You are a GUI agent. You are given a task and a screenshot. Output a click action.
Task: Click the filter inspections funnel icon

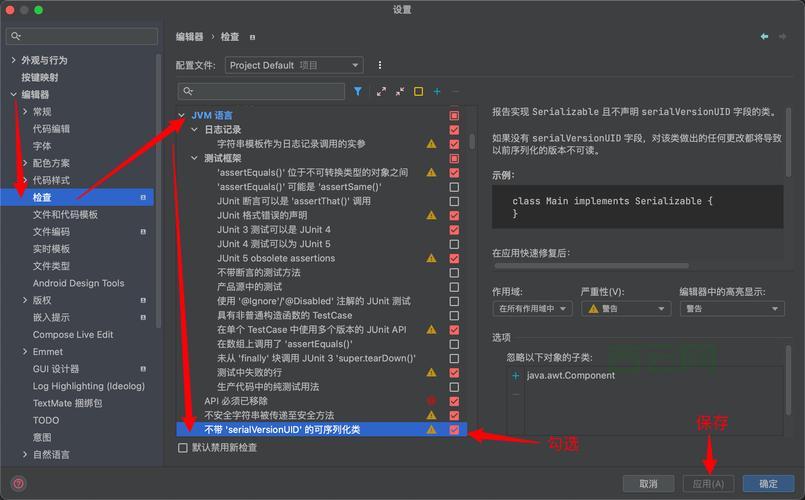pyautogui.click(x=358, y=91)
